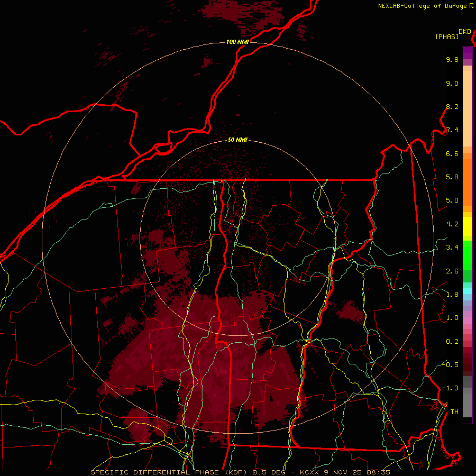
Task: Click the -0.5 legend value
Action: tap(450, 365)
